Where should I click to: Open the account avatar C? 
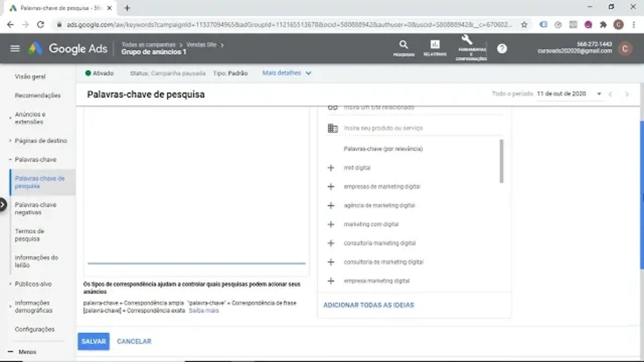tap(625, 48)
